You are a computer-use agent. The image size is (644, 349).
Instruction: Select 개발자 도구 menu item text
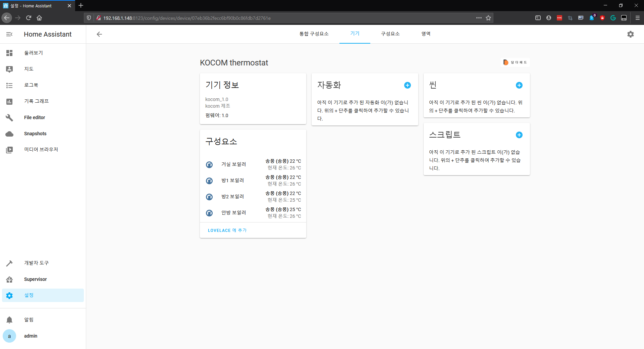pyautogui.click(x=36, y=263)
